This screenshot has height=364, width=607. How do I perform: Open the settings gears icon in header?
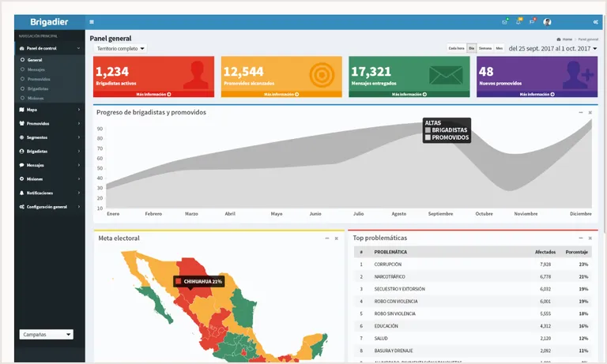pos(596,22)
